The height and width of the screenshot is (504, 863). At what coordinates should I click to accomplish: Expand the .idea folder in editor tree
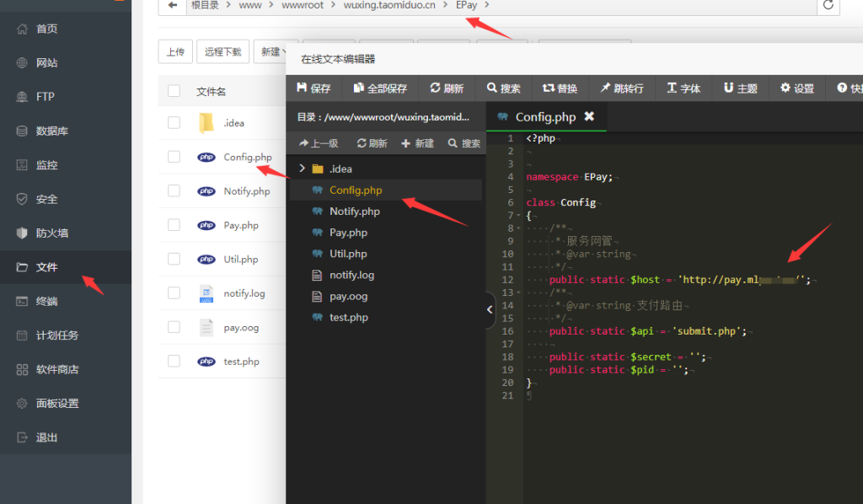[302, 169]
